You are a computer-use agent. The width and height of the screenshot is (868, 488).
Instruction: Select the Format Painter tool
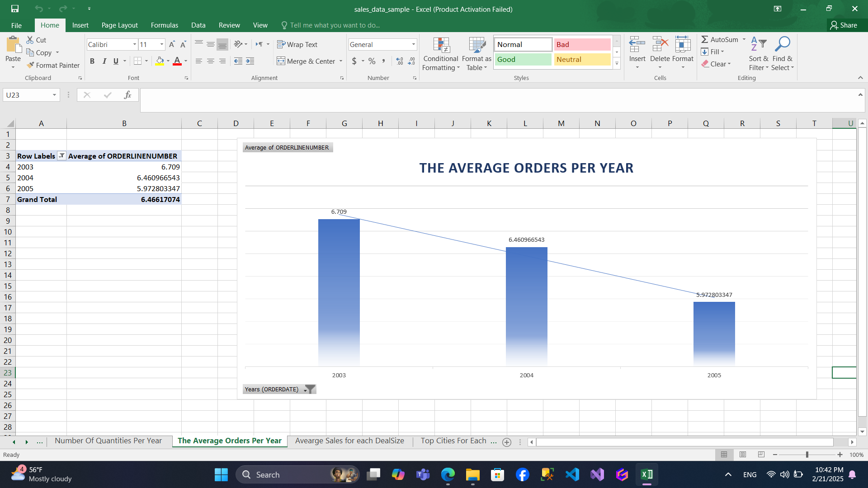[x=53, y=65]
